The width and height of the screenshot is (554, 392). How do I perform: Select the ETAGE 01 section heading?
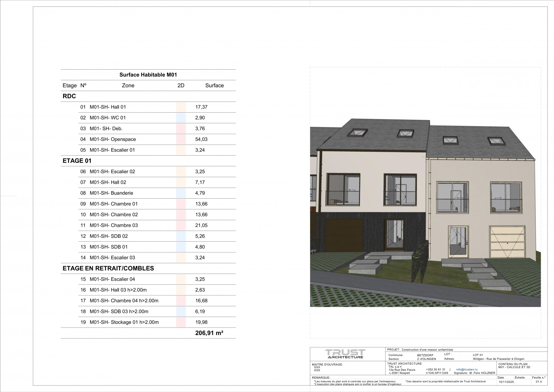77,161
